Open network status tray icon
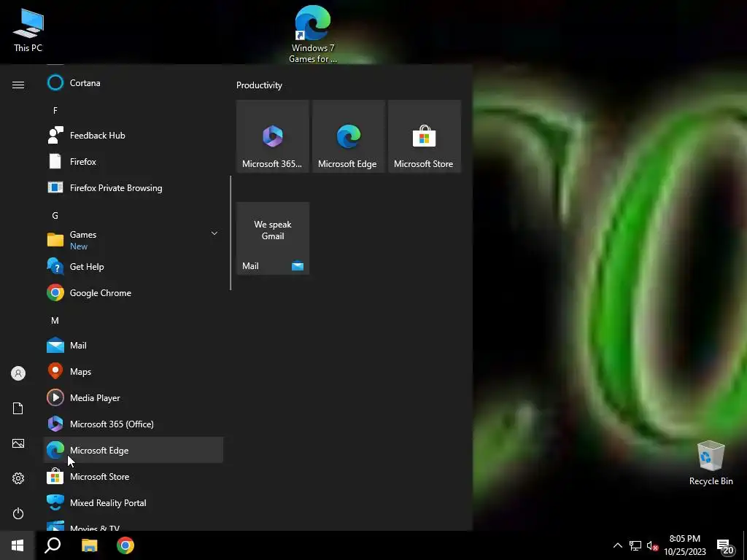 pyautogui.click(x=635, y=545)
